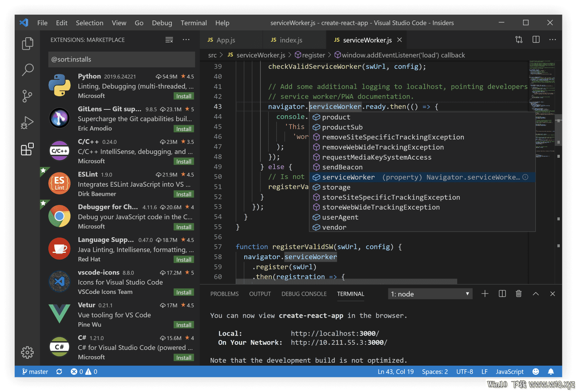577x392 pixels.
Task: Click the Python extension icon
Action: (x=59, y=85)
